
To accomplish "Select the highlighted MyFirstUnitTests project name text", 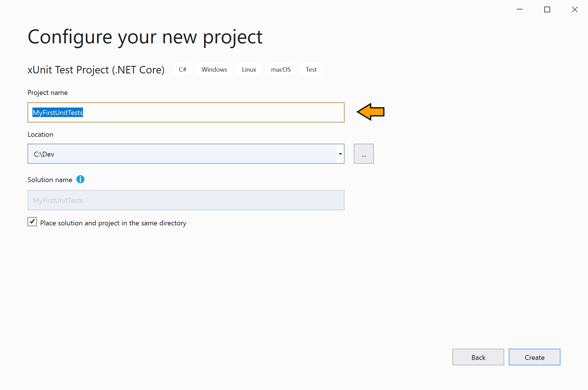I will coord(57,112).
